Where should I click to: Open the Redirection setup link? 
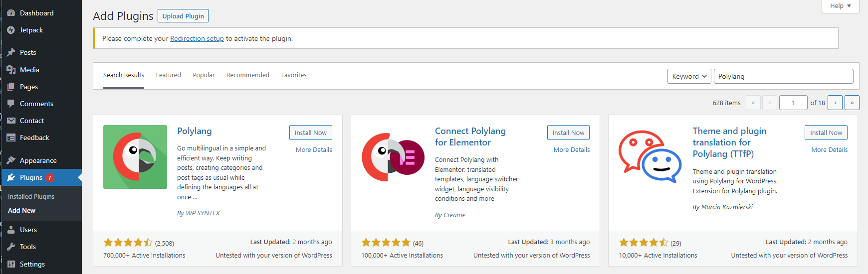[x=197, y=38]
